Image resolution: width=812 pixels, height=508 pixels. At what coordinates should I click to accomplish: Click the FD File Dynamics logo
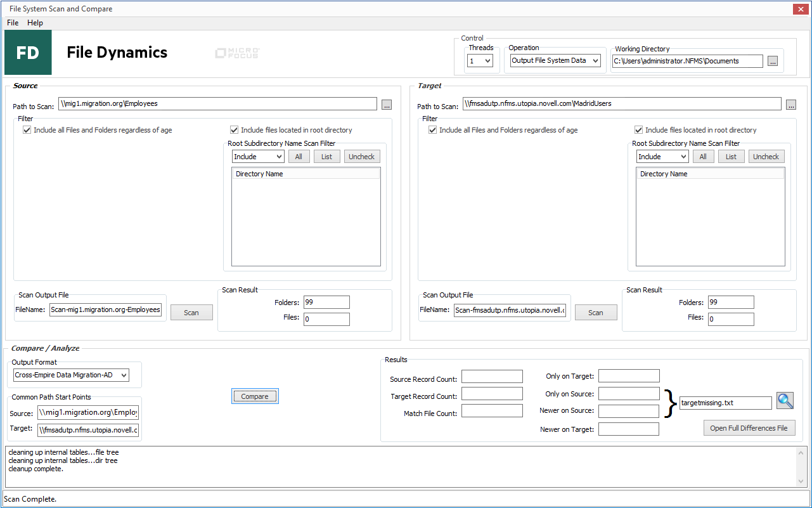point(28,53)
